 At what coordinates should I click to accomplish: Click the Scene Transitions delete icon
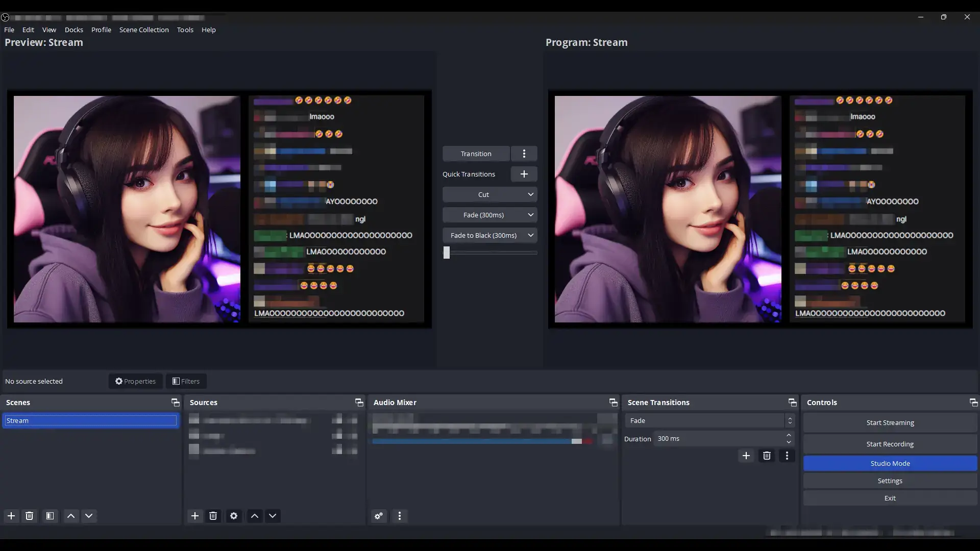point(766,456)
